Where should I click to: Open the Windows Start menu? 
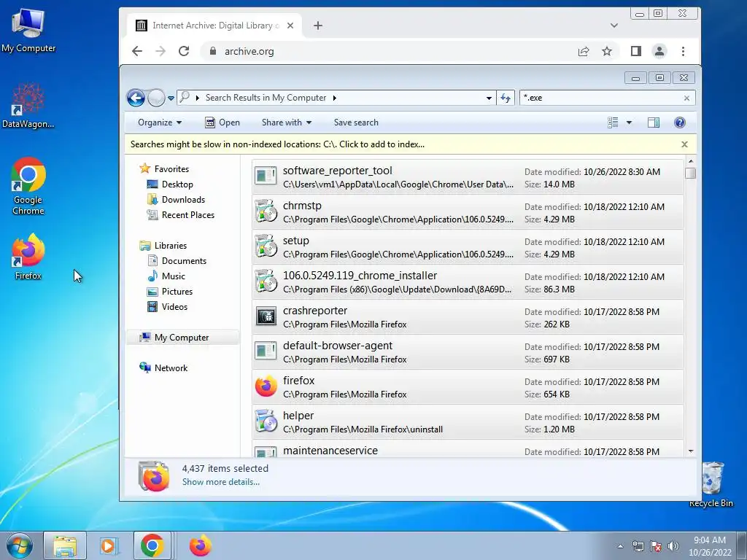click(20, 545)
